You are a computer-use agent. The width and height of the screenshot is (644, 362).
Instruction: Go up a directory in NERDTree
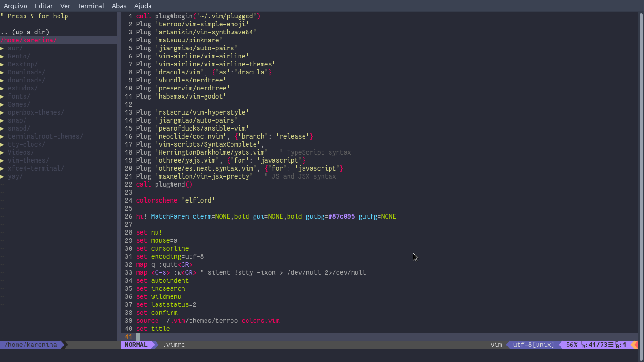[25, 32]
